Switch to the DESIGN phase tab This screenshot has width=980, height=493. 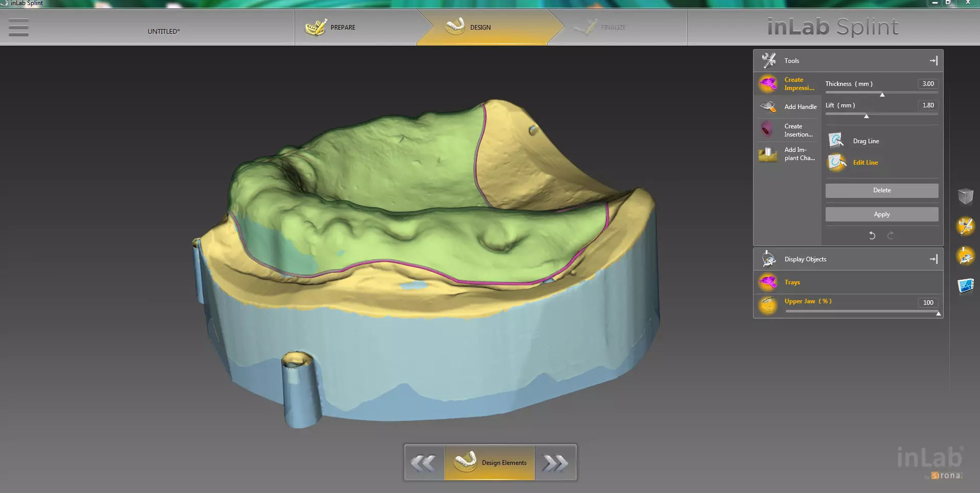click(x=481, y=28)
